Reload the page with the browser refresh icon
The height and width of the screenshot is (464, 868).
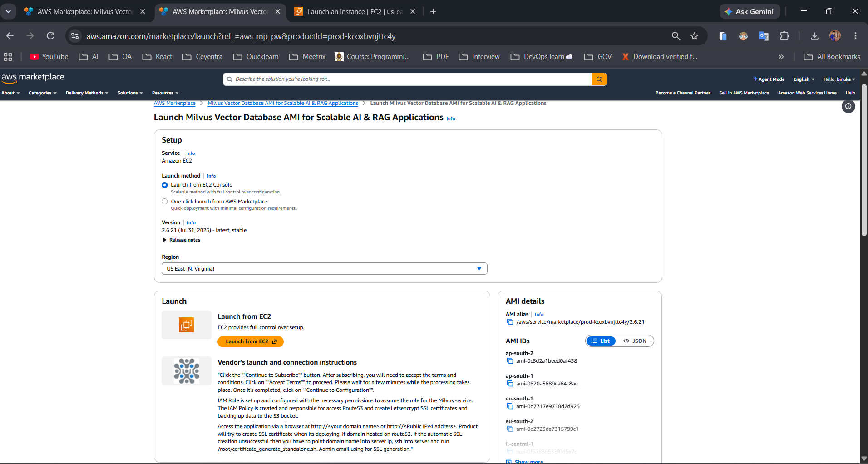(51, 36)
